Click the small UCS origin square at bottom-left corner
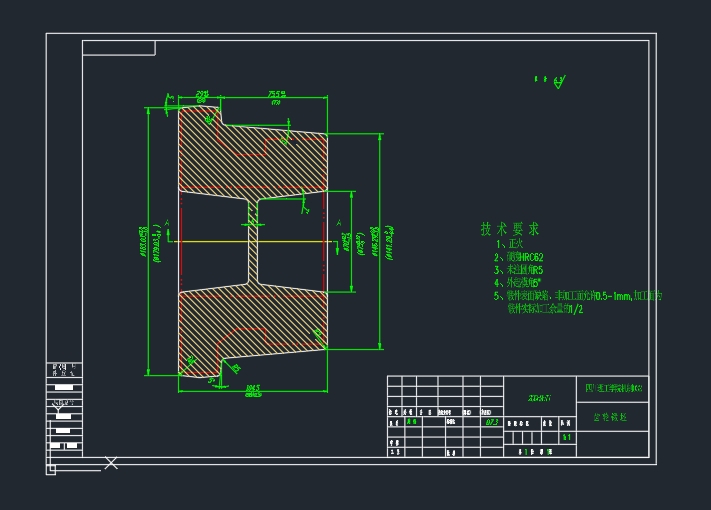The height and width of the screenshot is (510, 711). coord(51,470)
